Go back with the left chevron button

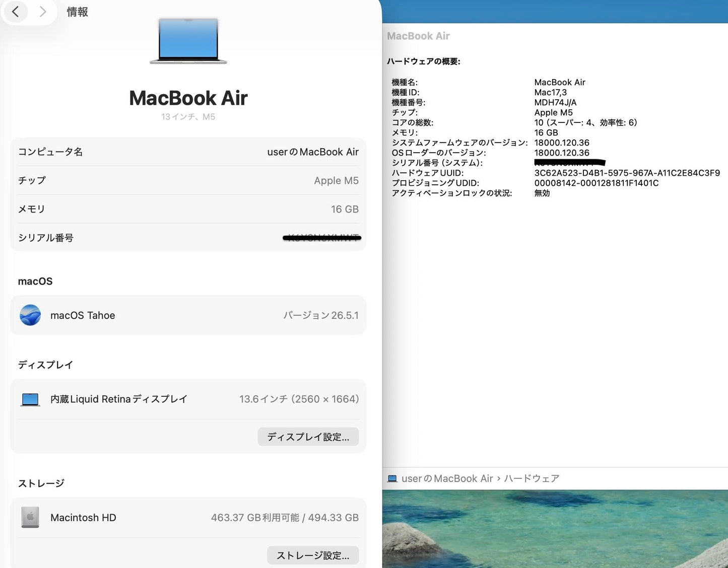(16, 12)
